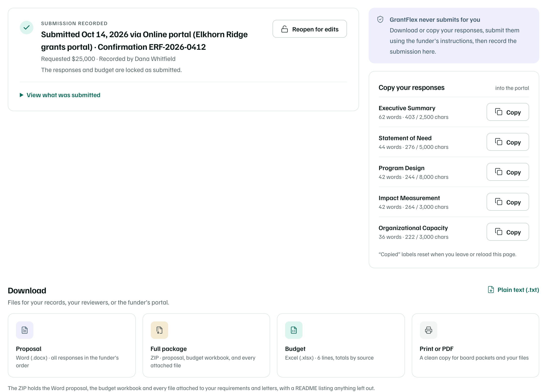This screenshot has height=392, width=547.
Task: Click the Statement of Need section title
Action: (x=405, y=138)
